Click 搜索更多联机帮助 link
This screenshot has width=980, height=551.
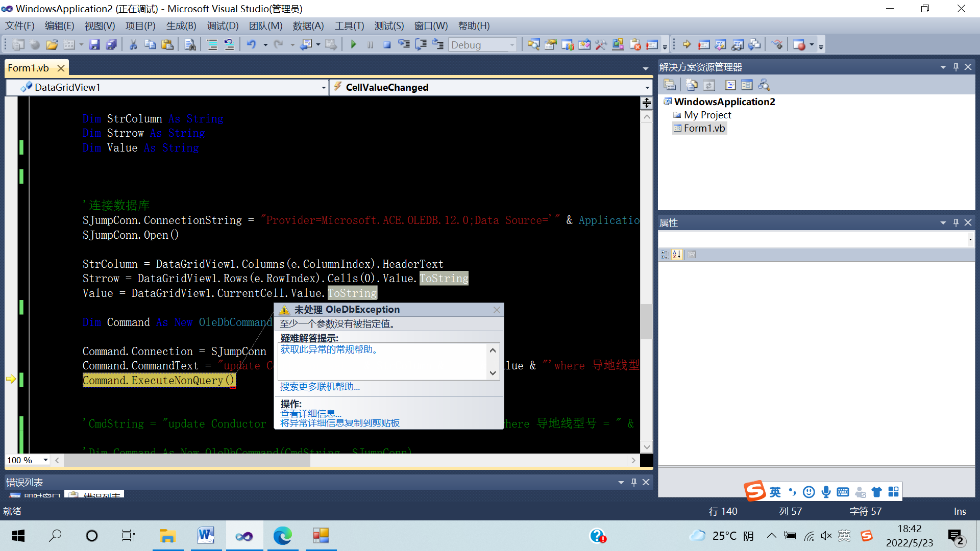[320, 387]
